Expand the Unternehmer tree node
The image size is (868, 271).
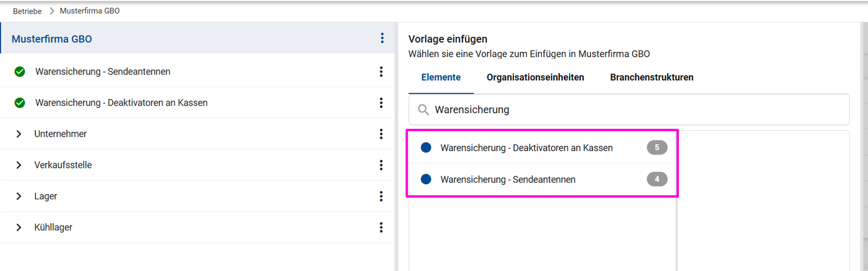pyautogui.click(x=19, y=134)
